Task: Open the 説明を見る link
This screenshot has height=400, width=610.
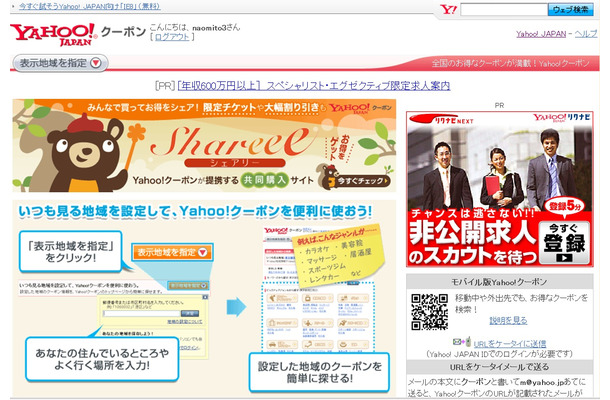Action: point(508,320)
